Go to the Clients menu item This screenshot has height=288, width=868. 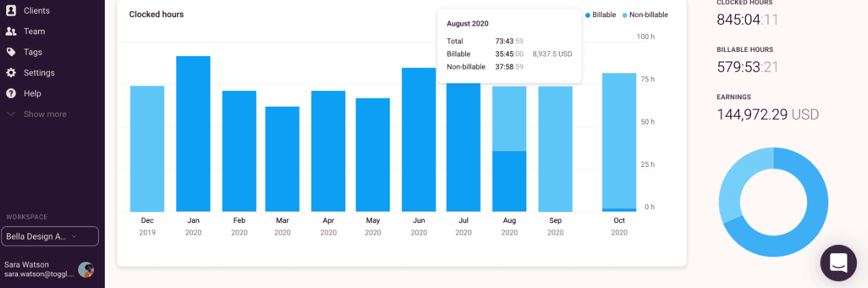[36, 10]
